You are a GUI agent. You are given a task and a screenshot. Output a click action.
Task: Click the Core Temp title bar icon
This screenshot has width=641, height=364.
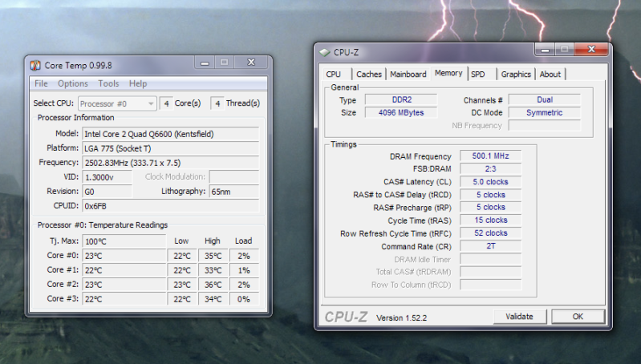pyautogui.click(x=35, y=65)
